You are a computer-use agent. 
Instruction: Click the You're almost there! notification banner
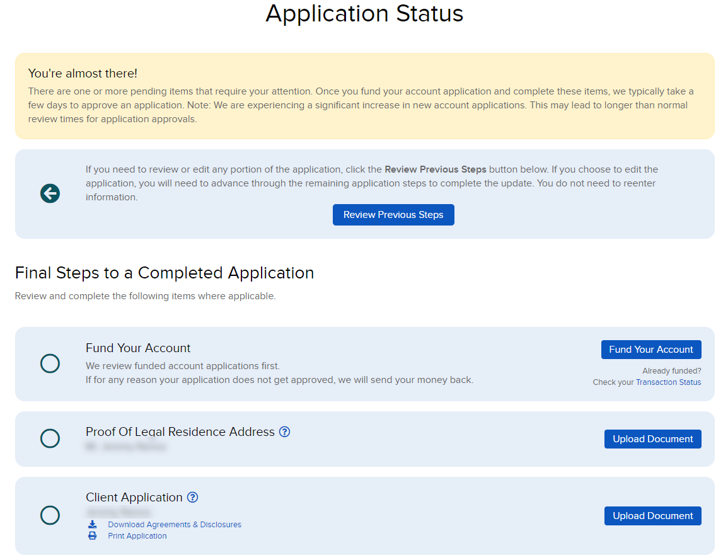364,96
